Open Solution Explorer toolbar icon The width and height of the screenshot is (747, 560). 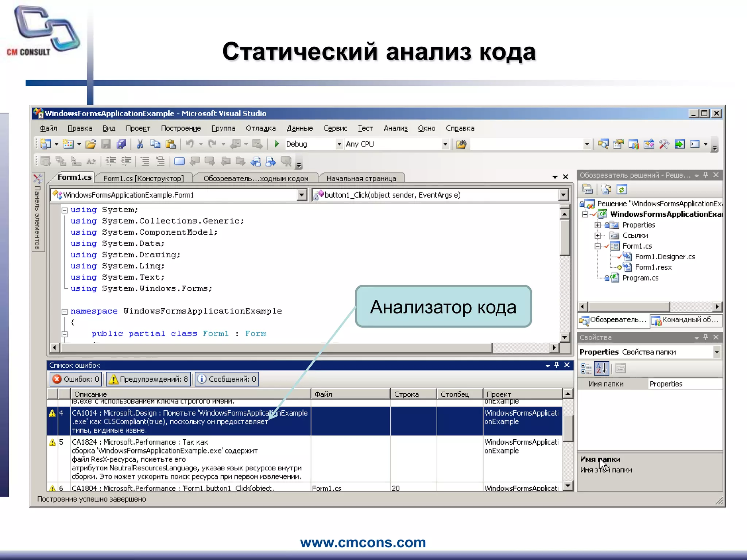[603, 144]
